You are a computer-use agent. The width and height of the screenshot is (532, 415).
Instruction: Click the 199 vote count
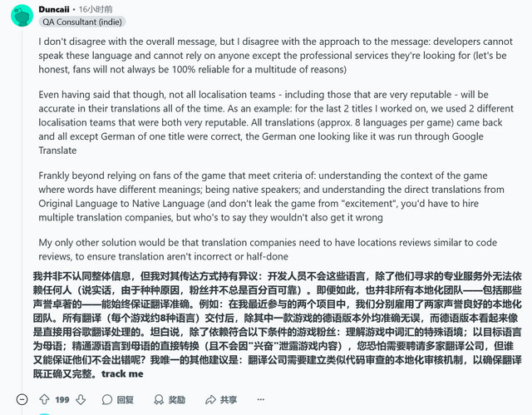tap(62, 400)
